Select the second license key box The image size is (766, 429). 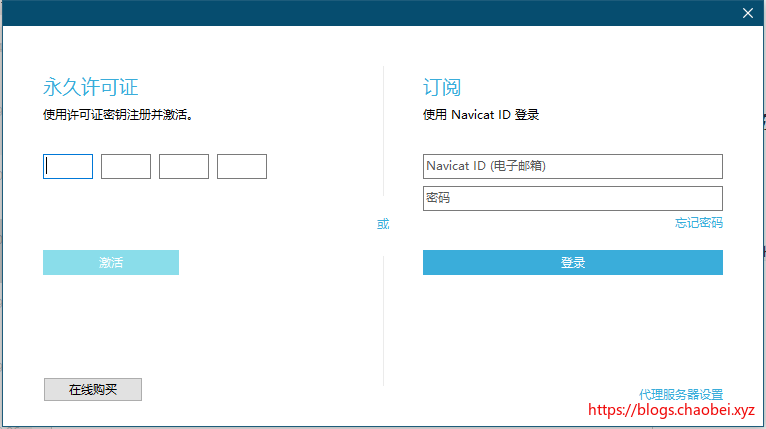pyautogui.click(x=126, y=167)
